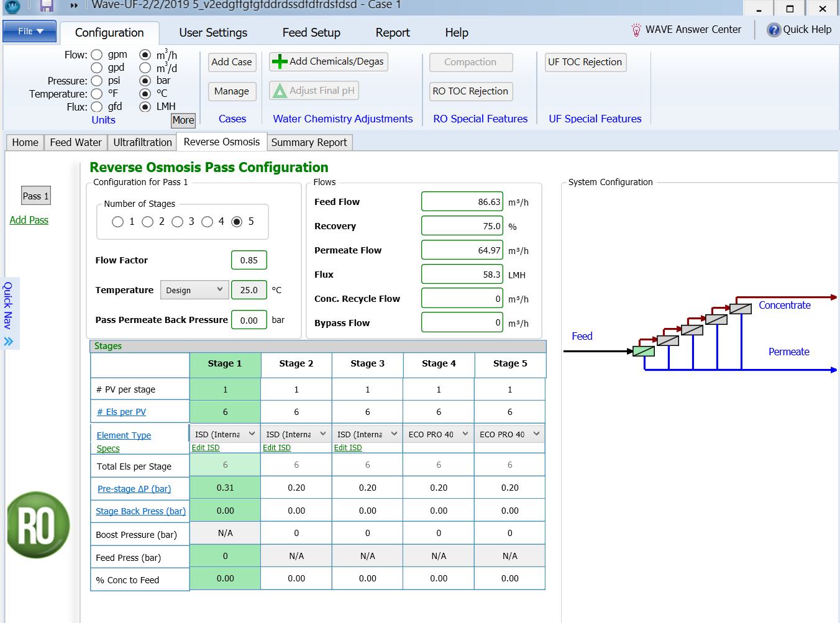840x623 pixels.
Task: Select m³/d flow unit
Action: click(145, 68)
